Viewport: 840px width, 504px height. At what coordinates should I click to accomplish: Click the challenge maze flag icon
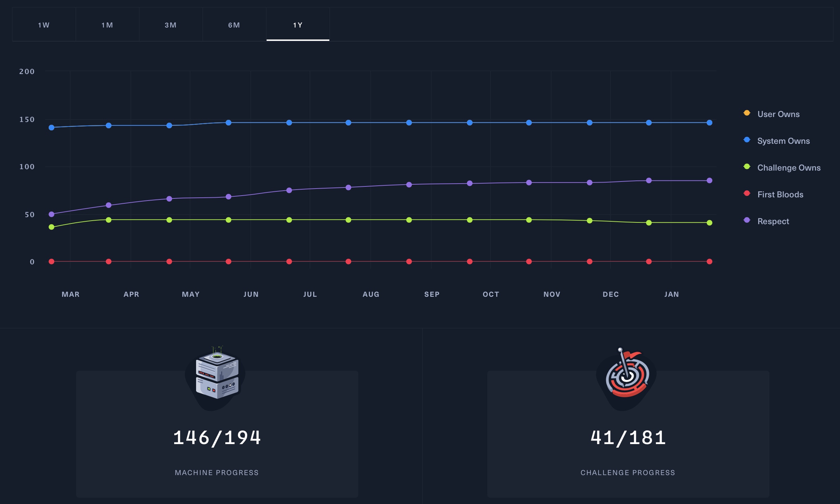coord(627,376)
